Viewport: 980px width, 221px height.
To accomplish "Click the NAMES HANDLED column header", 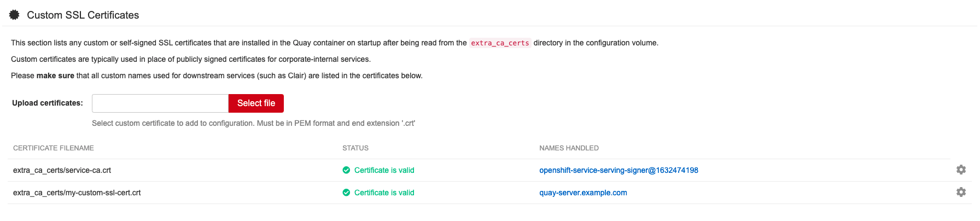I will [569, 148].
